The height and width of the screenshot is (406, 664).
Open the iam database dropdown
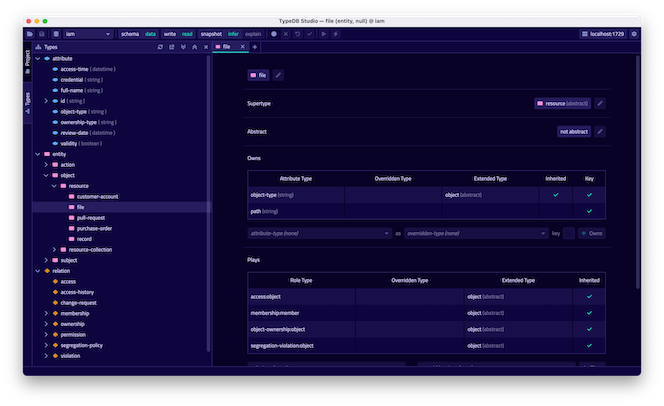pyautogui.click(x=88, y=34)
